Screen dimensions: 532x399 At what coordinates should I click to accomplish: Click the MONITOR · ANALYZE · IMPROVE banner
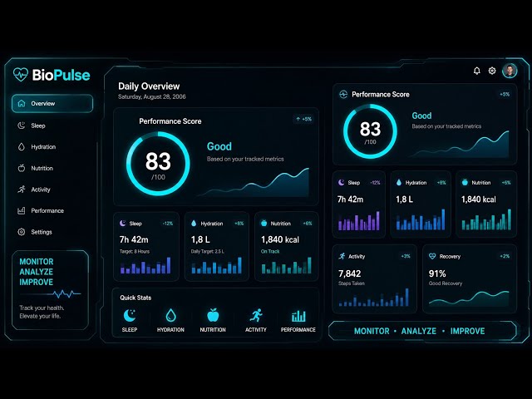tap(423, 331)
